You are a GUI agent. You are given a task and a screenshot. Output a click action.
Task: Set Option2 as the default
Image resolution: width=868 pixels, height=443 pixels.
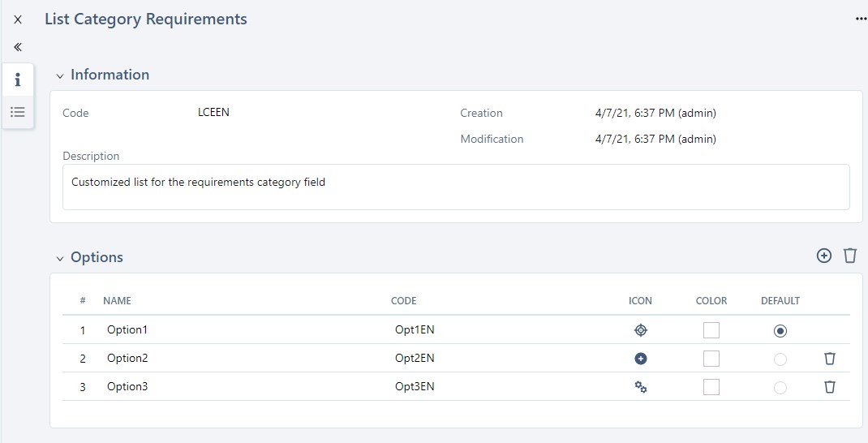780,359
